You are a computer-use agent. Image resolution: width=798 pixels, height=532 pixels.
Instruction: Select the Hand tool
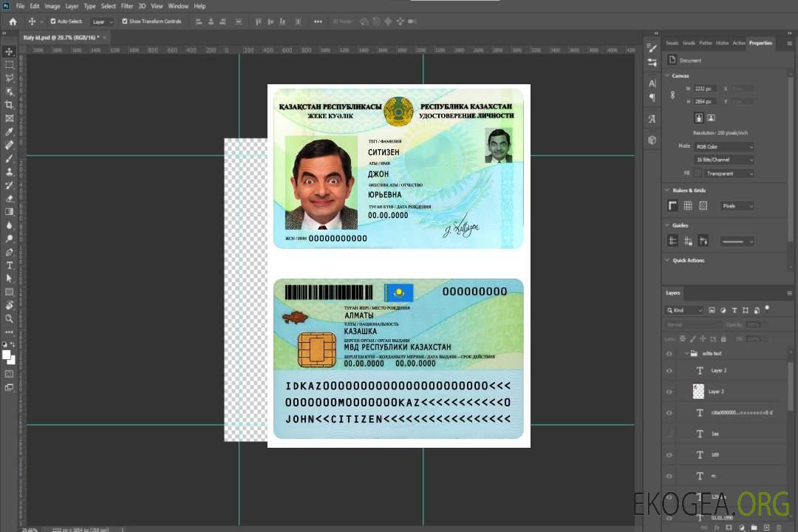coord(9,305)
